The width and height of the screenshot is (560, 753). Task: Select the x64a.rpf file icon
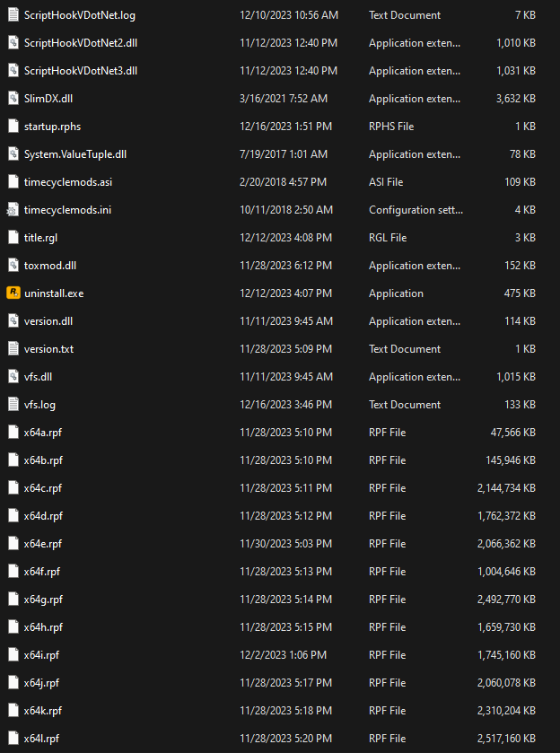click(13, 432)
